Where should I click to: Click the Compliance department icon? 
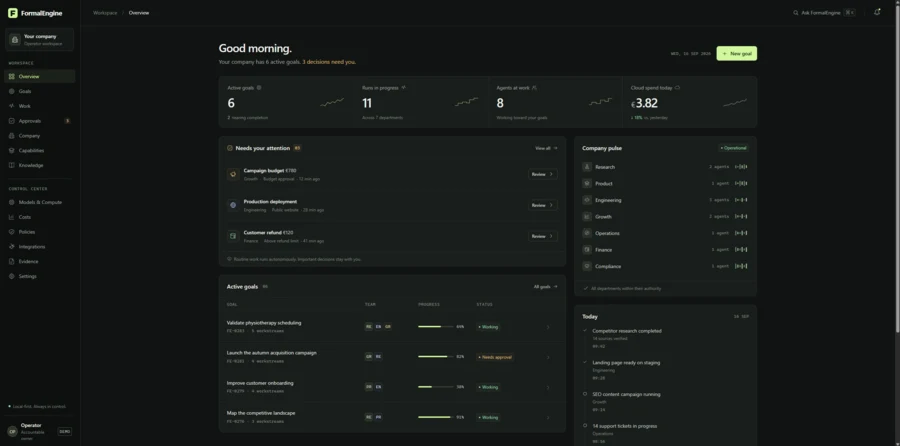(x=587, y=266)
